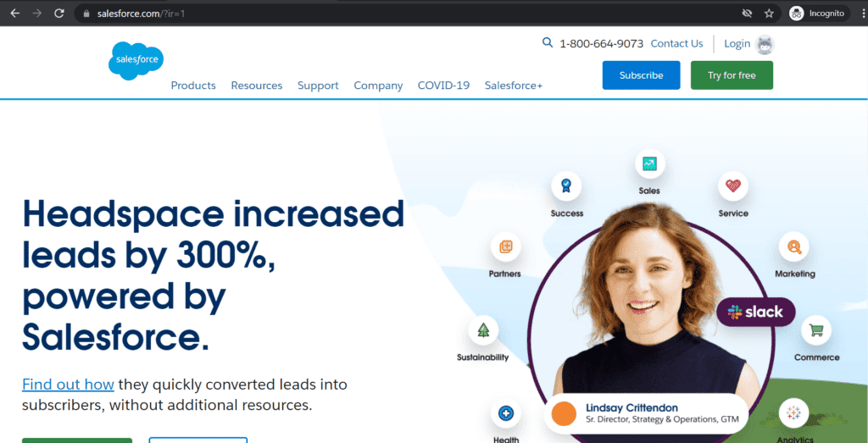The image size is (868, 443).
Task: Click the Lindsay Crittendon name card
Action: coord(646,413)
